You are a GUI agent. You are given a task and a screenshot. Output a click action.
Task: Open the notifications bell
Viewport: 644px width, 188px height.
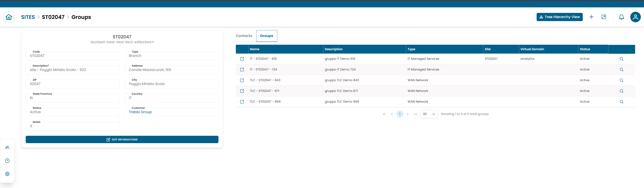click(x=621, y=17)
